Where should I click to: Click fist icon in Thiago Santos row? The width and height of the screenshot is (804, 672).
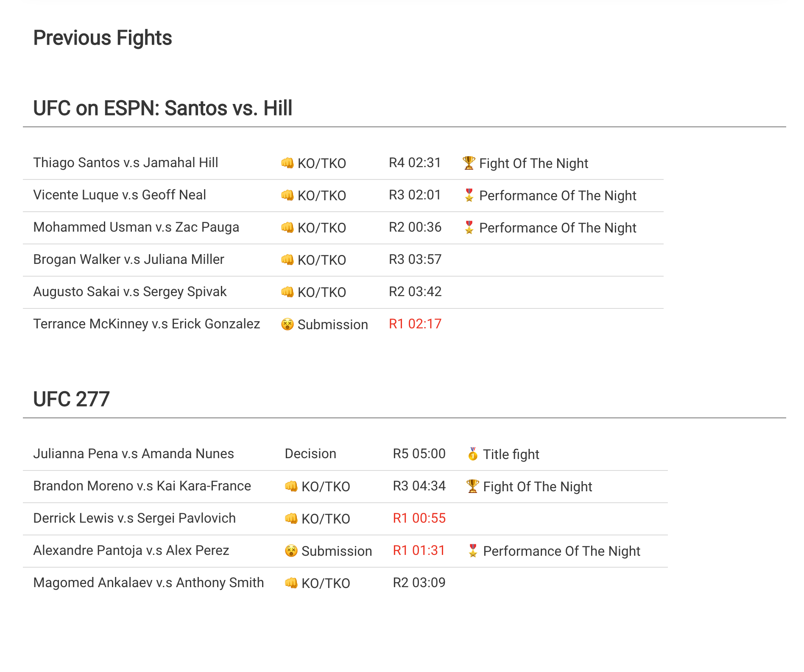click(287, 163)
